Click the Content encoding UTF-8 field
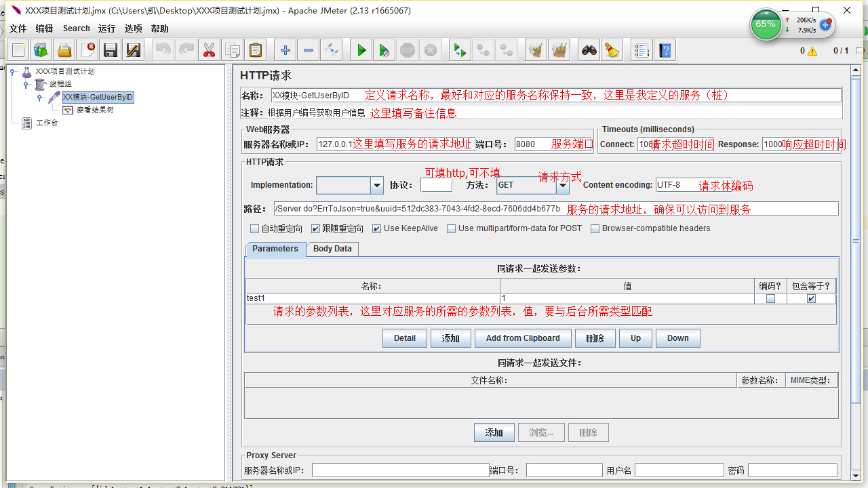The width and height of the screenshot is (868, 488). [693, 185]
